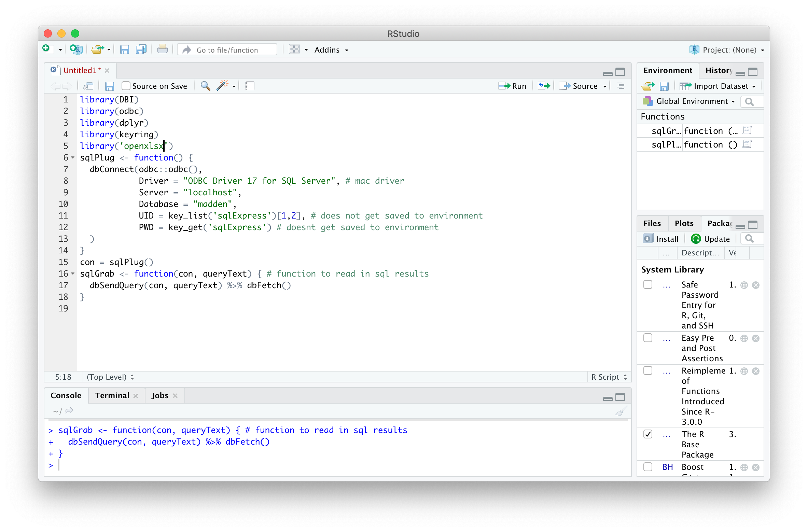Click the code tools magic wand icon
Image resolution: width=808 pixels, height=532 pixels.
222,86
